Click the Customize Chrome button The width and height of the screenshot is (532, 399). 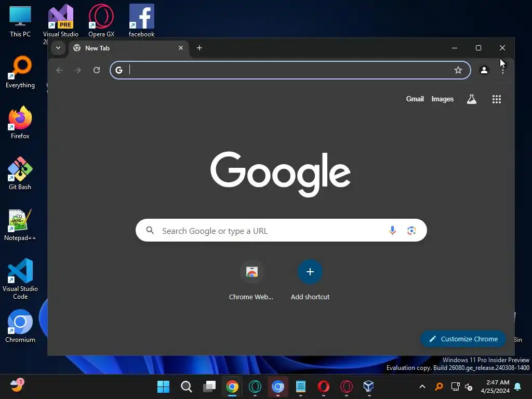coord(463,339)
